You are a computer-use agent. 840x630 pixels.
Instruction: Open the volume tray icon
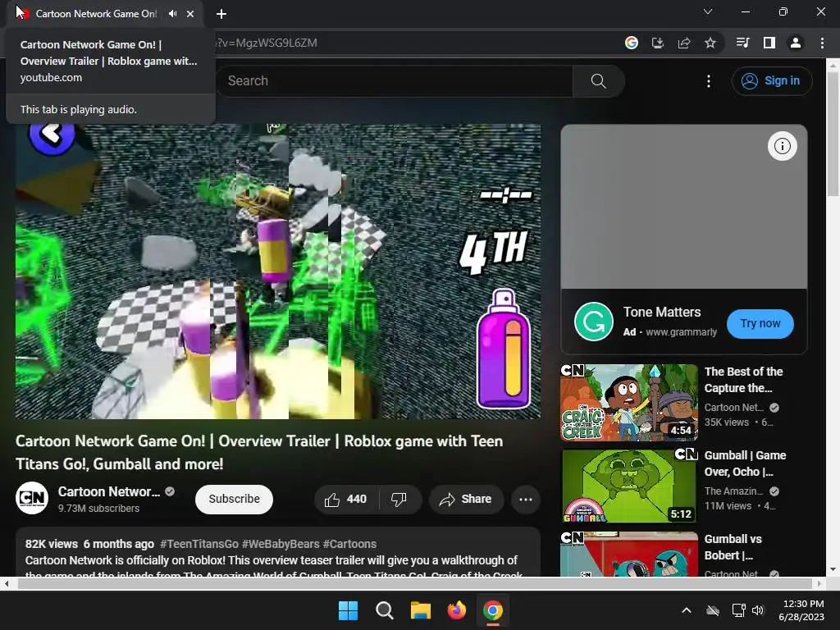coord(757,610)
